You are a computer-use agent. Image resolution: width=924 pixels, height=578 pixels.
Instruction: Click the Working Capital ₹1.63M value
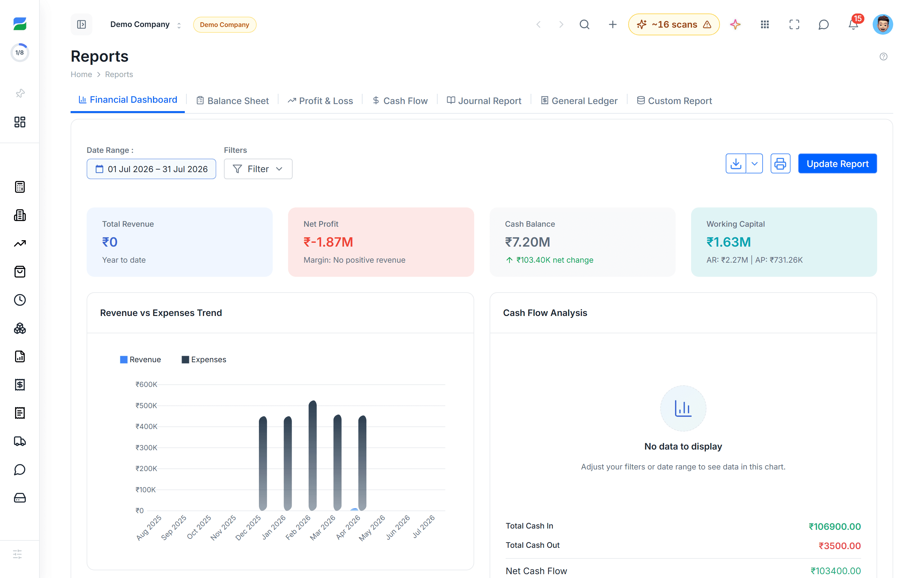[729, 242]
